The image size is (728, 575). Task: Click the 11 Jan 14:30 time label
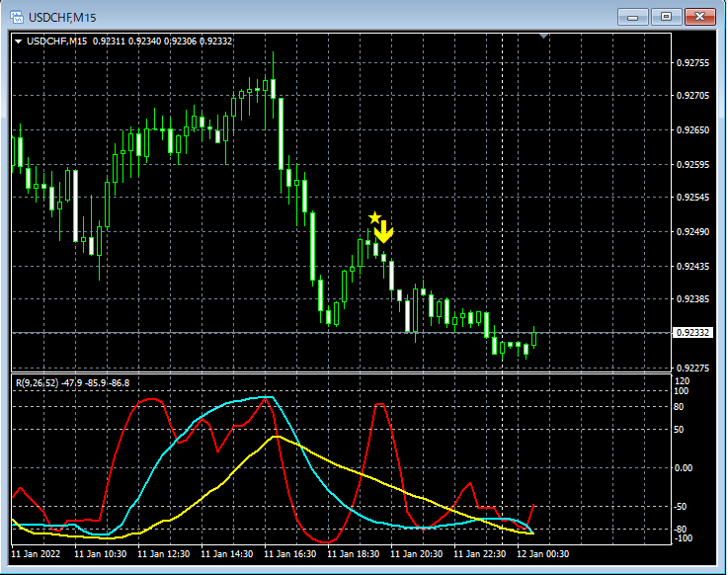(x=226, y=553)
